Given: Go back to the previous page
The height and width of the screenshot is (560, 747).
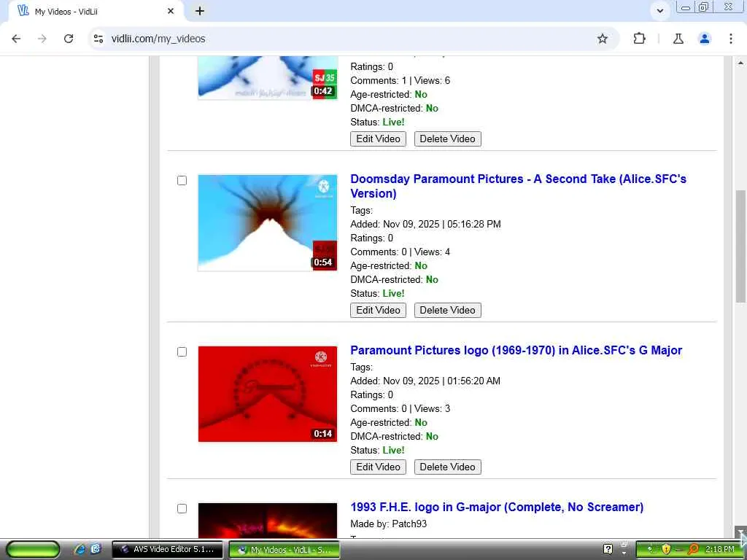Looking at the screenshot, I should click(x=16, y=39).
